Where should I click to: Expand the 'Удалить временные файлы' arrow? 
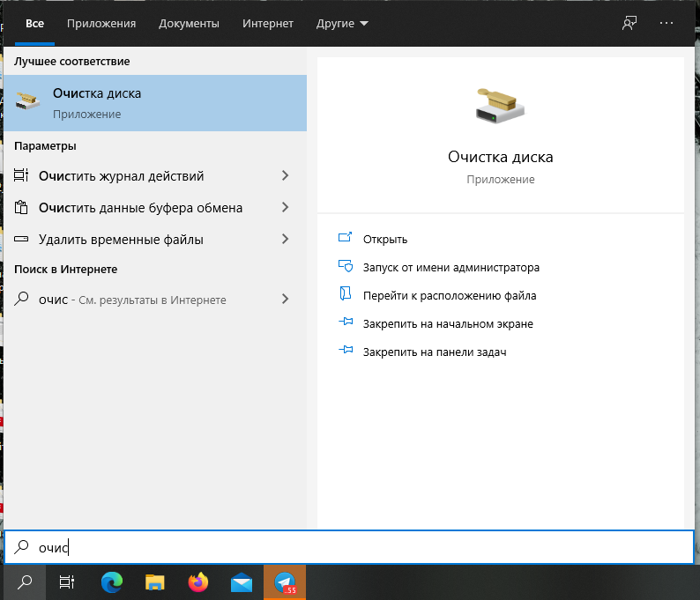coord(285,240)
